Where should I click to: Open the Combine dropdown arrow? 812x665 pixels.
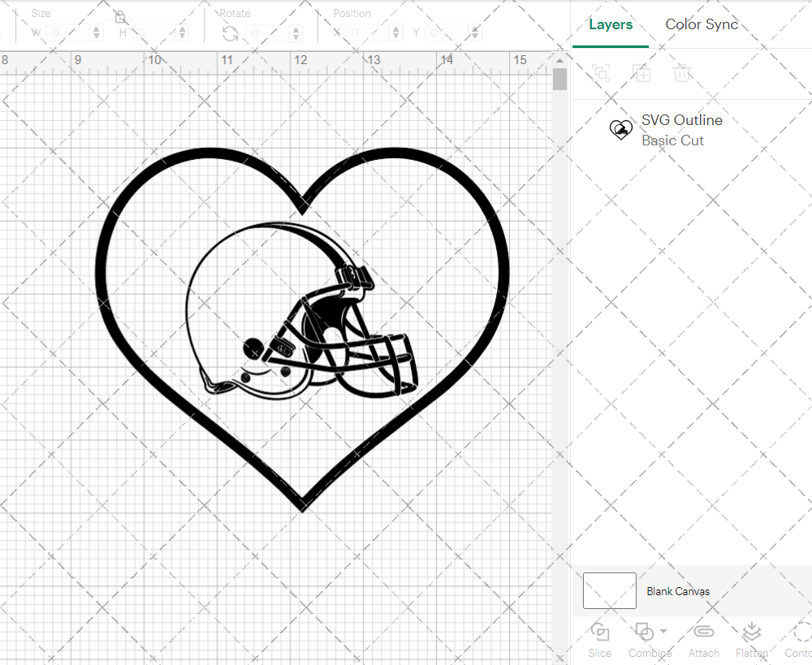664,632
